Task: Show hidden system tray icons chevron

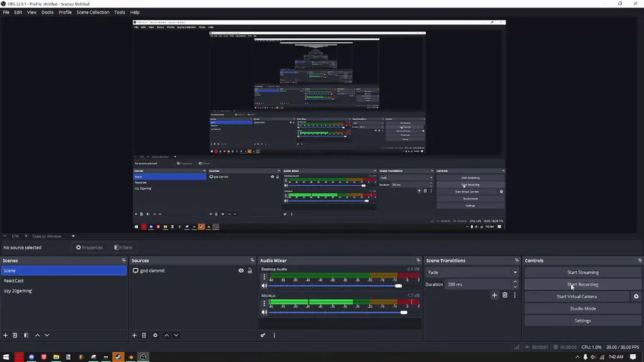Action: (x=577, y=357)
